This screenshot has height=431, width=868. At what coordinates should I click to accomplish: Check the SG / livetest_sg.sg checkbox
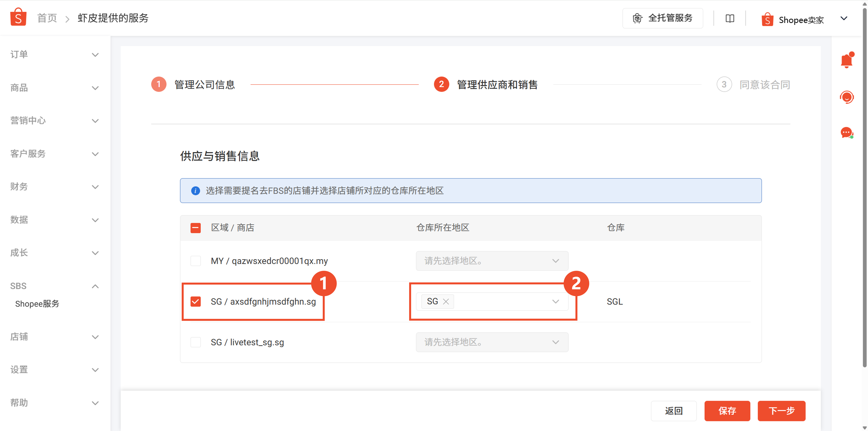click(x=195, y=342)
